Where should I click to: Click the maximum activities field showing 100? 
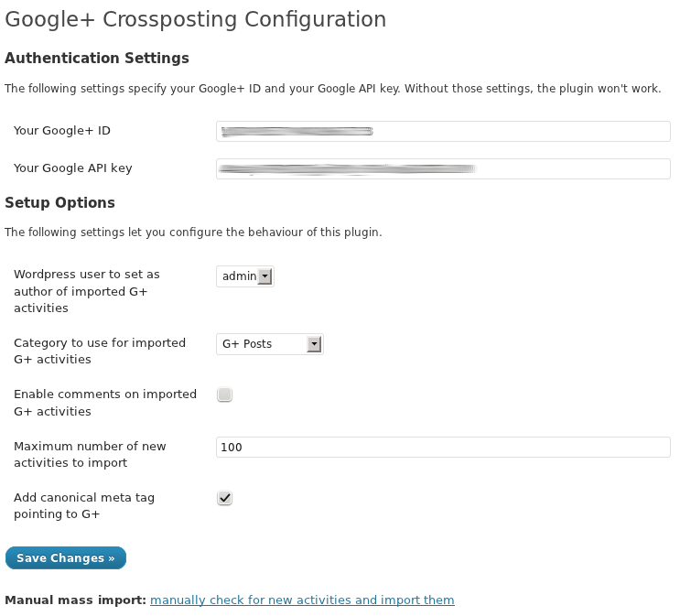coord(443,447)
